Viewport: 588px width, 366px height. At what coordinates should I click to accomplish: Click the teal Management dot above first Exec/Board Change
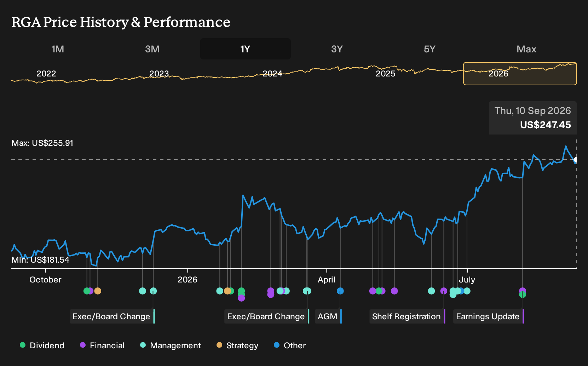pyautogui.click(x=153, y=291)
